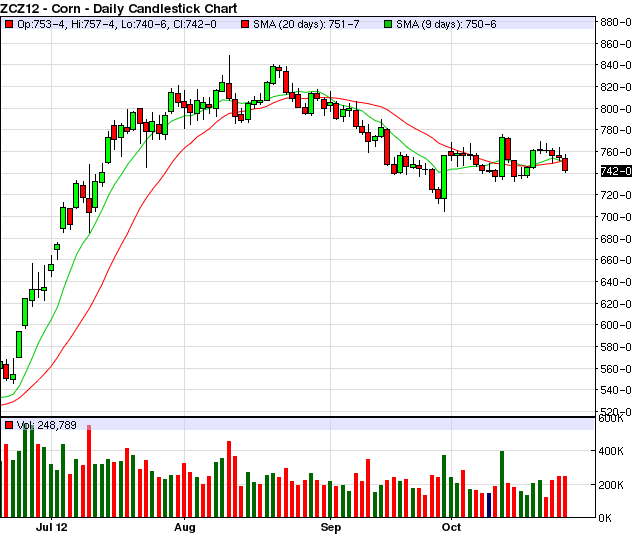Viewport: 640px width, 536px height.
Task: Click the last red candlestick near 742
Action: point(565,164)
